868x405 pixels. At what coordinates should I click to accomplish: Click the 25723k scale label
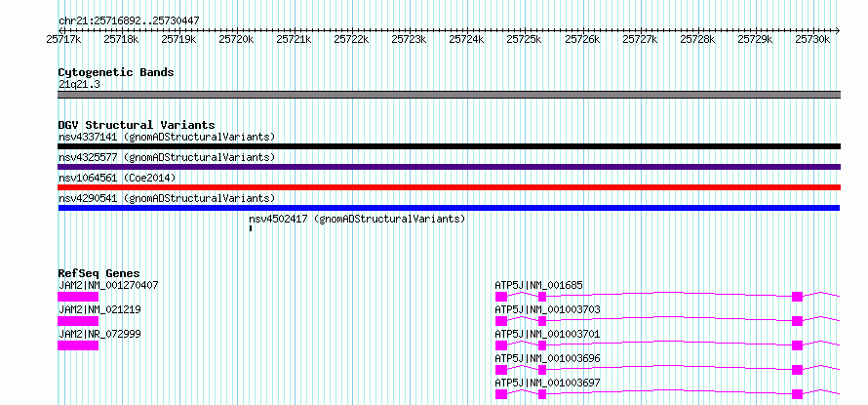coord(409,39)
